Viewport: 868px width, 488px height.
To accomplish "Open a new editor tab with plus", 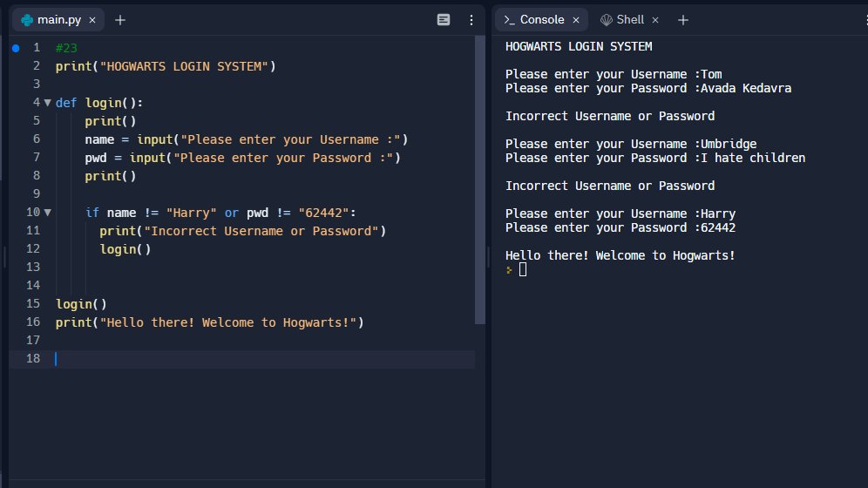I will [120, 20].
